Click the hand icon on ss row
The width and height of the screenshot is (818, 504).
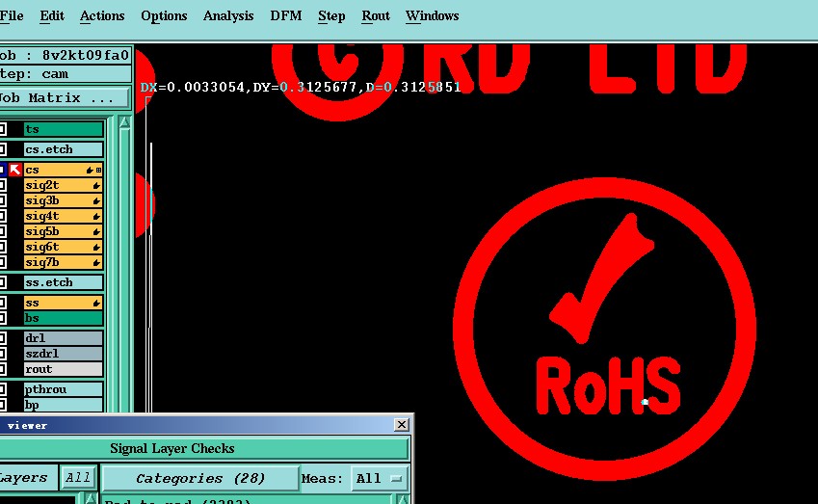click(x=96, y=303)
